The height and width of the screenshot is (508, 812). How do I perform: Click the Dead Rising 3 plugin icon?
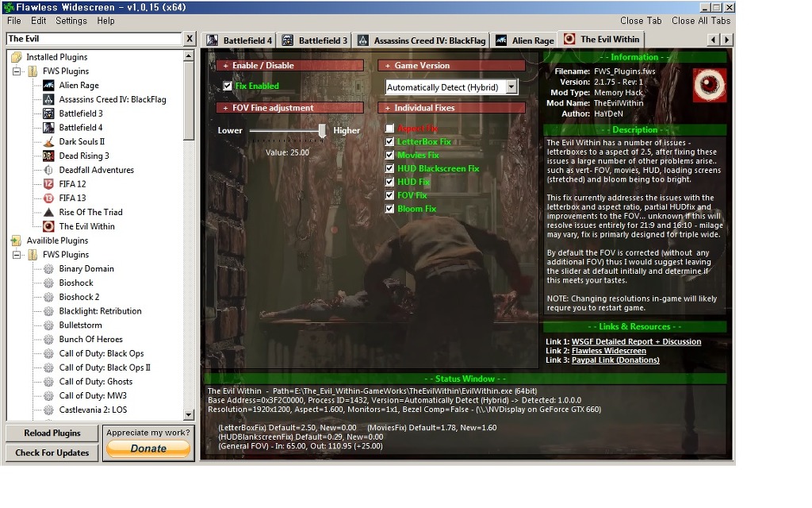coord(48,156)
